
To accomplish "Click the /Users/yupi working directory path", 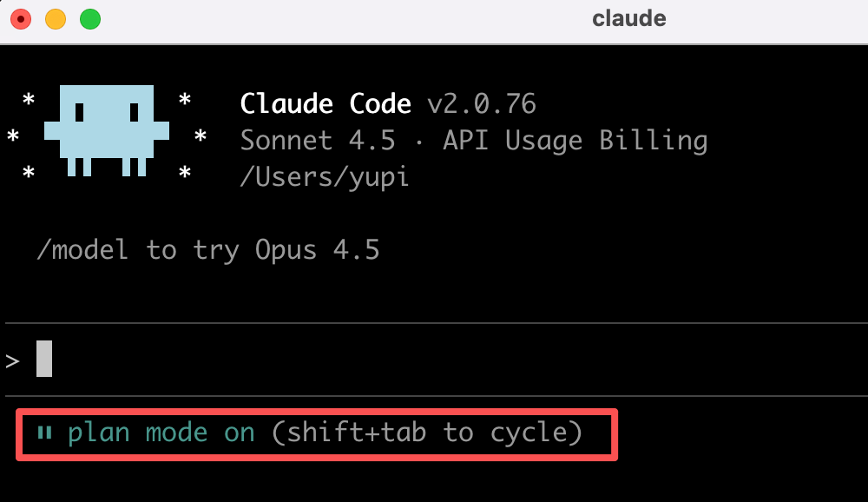I will click(x=325, y=177).
